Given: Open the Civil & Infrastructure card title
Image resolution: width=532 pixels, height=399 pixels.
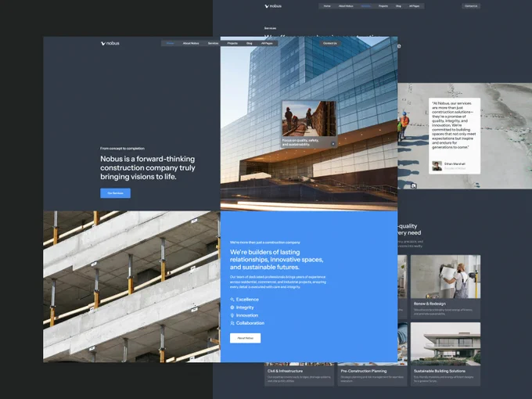Looking at the screenshot, I should click(285, 371).
